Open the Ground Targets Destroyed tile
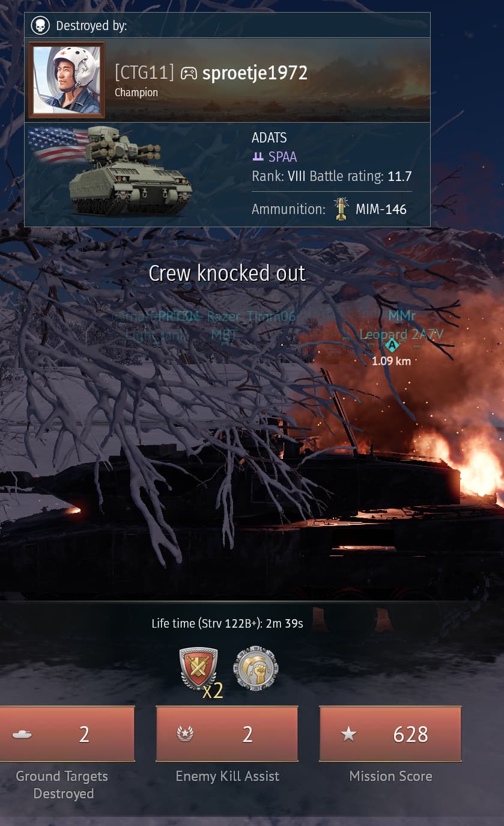 (67, 734)
